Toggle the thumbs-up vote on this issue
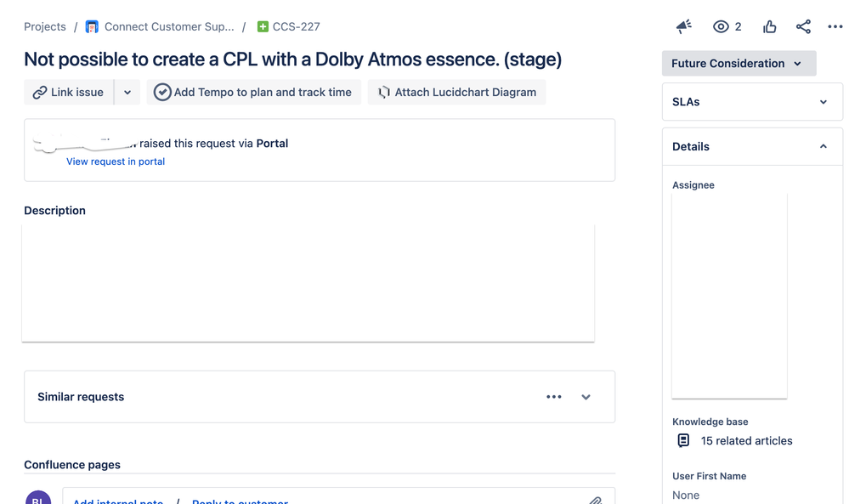The image size is (849, 504). tap(770, 27)
